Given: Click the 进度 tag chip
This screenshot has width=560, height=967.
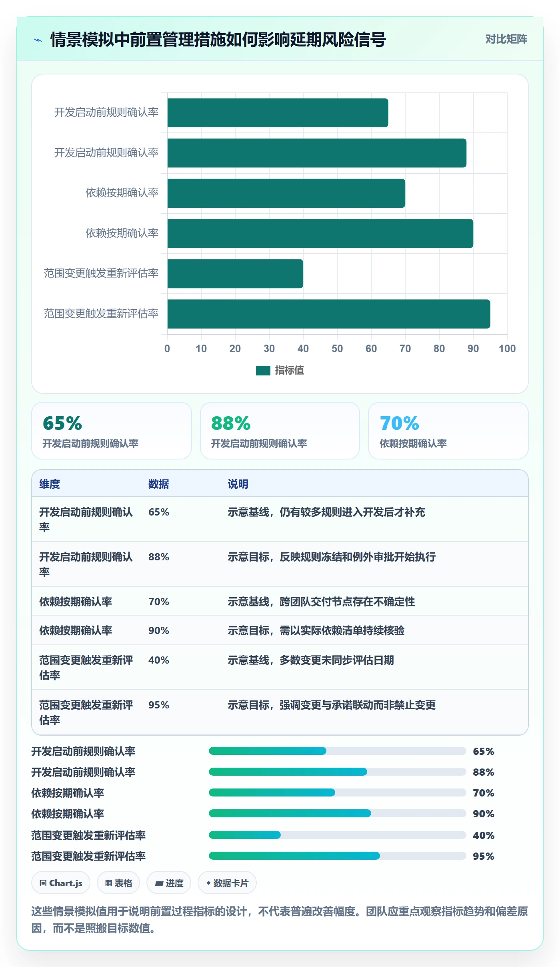Looking at the screenshot, I should (x=169, y=883).
